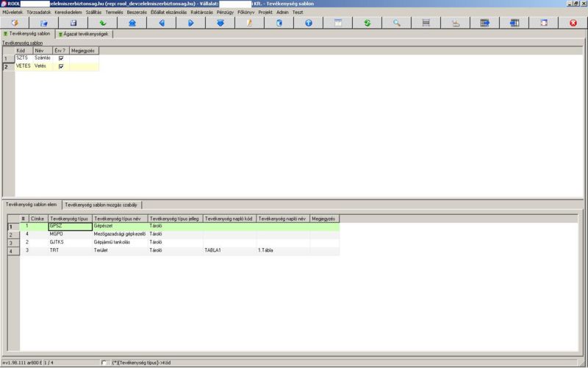Screen dimensions: 588x368
Task: Toggle the Érv.? checkbox for Vetés
Action: [x=61, y=66]
